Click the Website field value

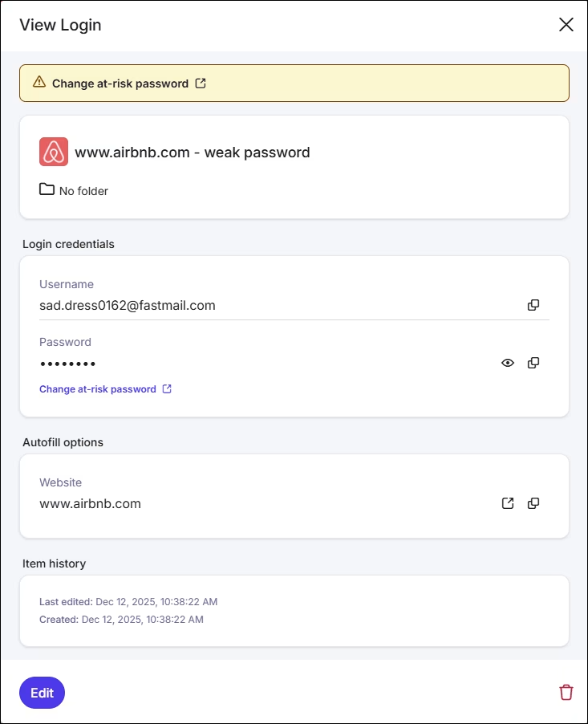90,503
